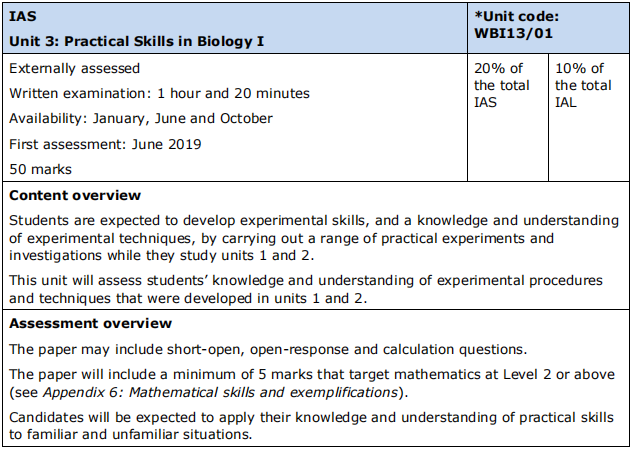Click 'WBI13/01' unit code text
Screen dimensions: 632x449
514,33
